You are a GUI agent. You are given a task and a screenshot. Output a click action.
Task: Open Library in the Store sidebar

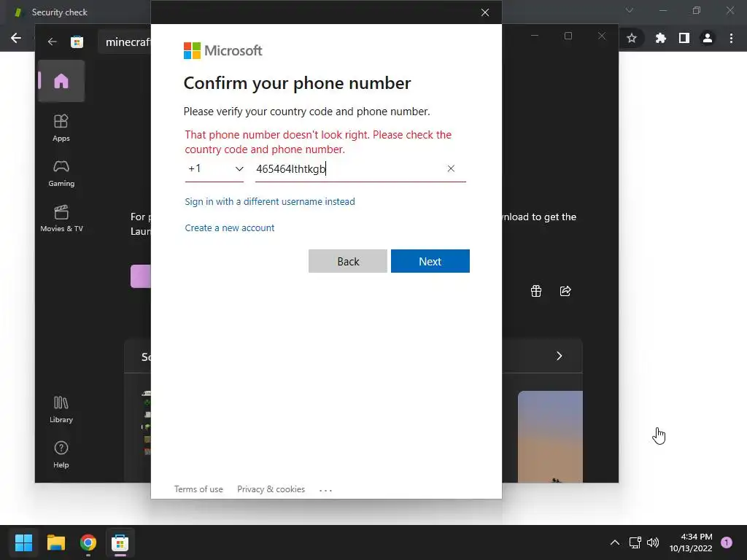(61, 409)
